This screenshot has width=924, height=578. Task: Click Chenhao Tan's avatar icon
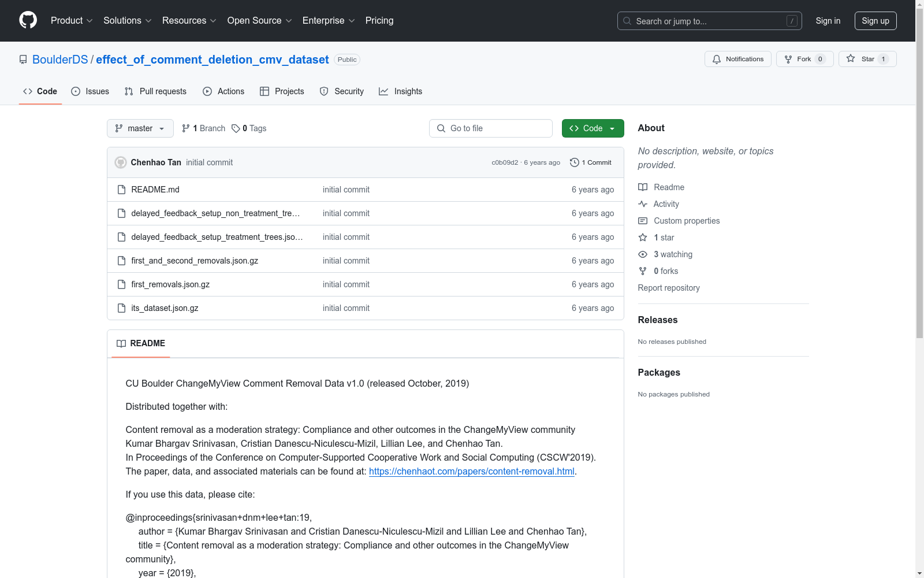[121, 162]
